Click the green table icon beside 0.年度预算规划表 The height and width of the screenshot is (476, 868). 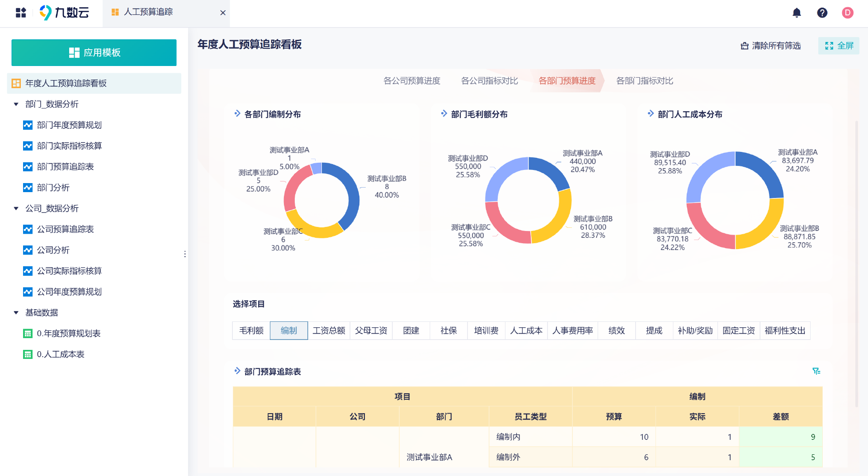click(x=28, y=334)
